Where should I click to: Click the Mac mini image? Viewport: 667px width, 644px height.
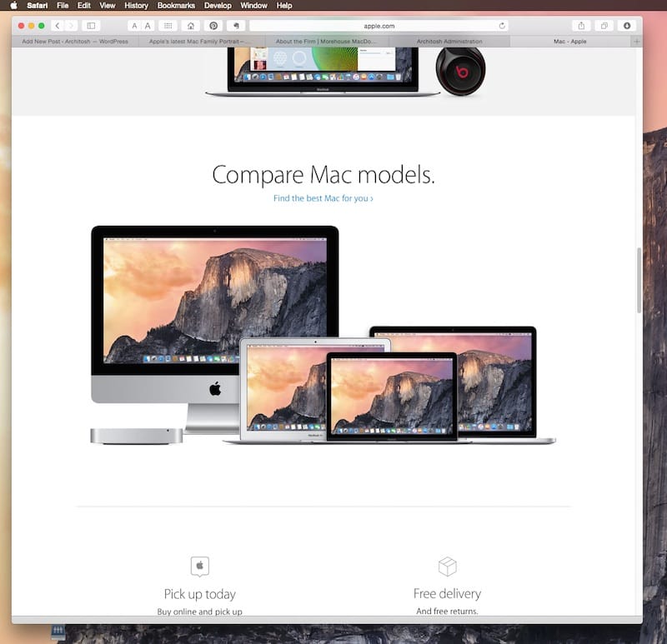click(x=137, y=436)
